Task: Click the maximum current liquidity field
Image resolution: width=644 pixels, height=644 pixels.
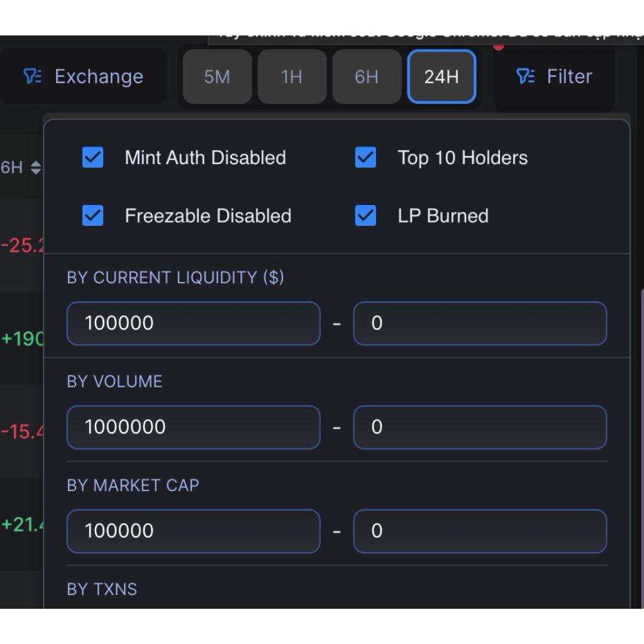Action: [x=480, y=323]
